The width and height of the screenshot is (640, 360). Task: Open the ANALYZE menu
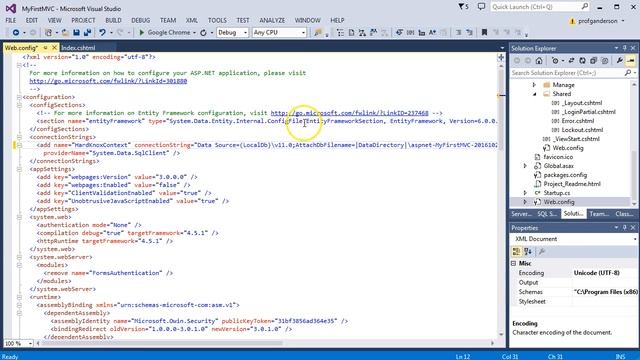click(x=272, y=20)
